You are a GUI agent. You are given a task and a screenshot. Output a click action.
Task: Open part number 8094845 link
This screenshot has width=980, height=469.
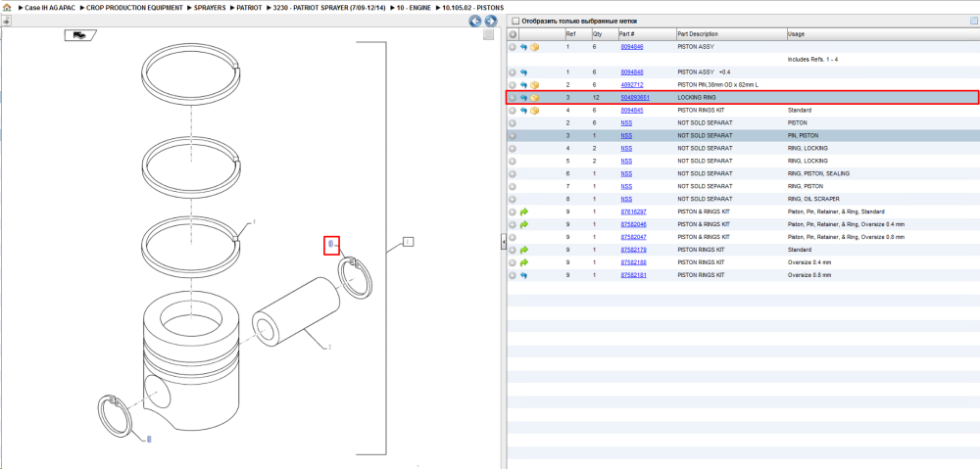coord(632,111)
